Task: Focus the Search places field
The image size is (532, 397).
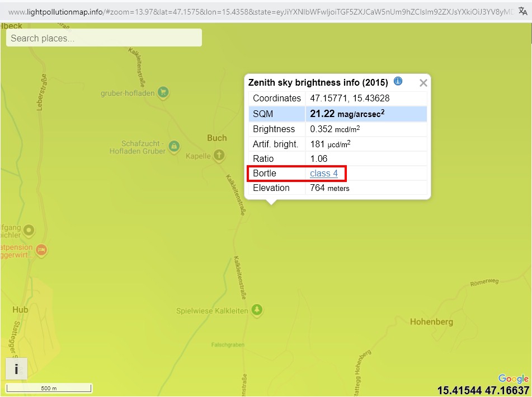Action: point(104,38)
